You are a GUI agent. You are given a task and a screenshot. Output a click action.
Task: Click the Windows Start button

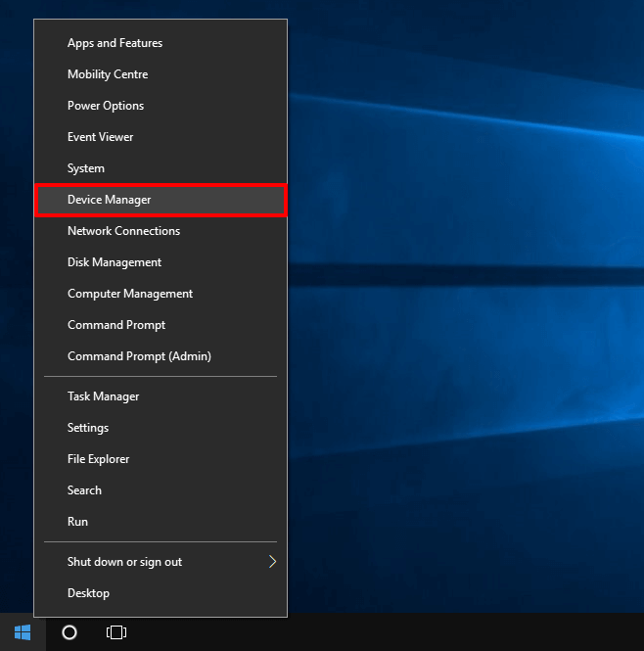[x=23, y=632]
